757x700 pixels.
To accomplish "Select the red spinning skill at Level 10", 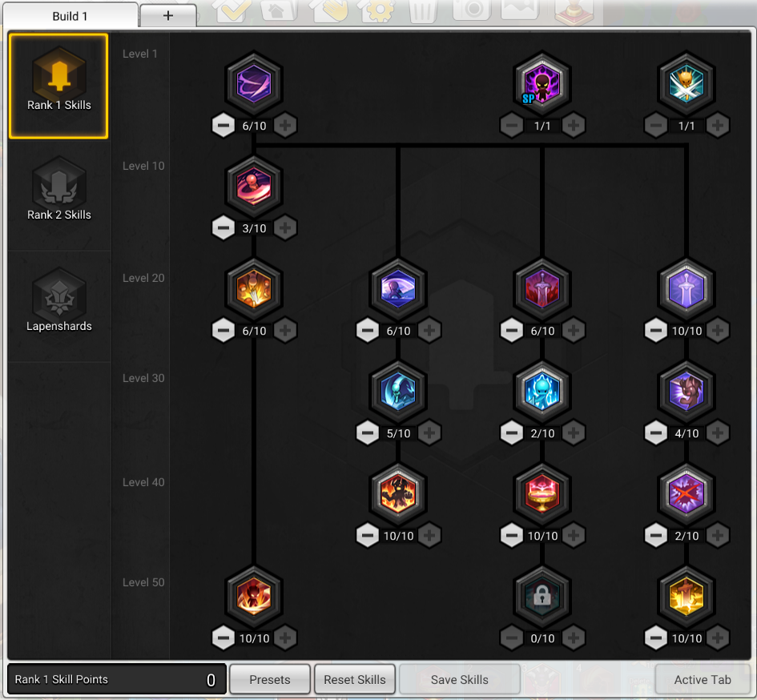I will (x=254, y=187).
